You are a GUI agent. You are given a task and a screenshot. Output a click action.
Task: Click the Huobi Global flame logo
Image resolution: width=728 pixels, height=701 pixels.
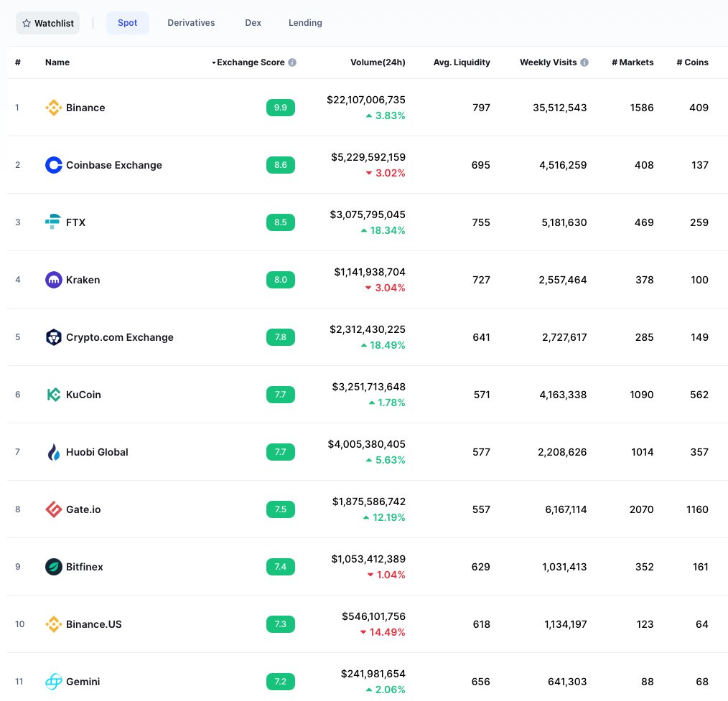coord(53,452)
